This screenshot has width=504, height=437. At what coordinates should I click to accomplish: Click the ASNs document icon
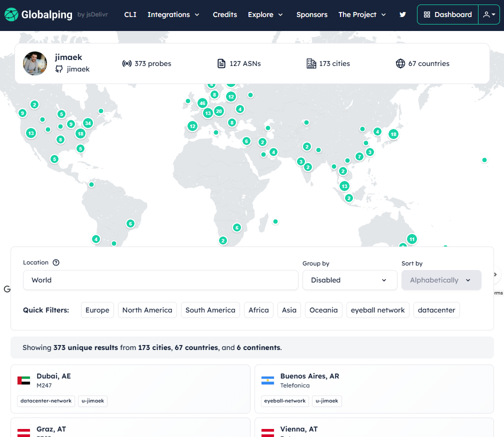click(221, 63)
